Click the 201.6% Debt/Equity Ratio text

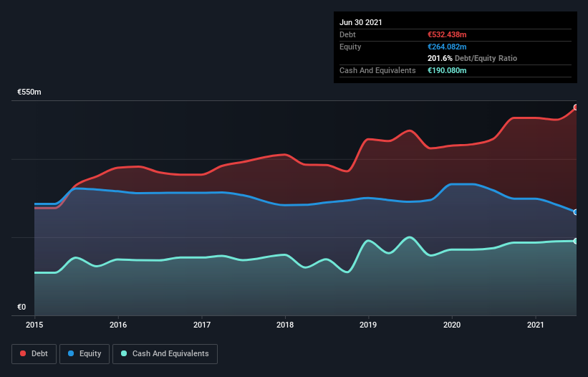472,58
